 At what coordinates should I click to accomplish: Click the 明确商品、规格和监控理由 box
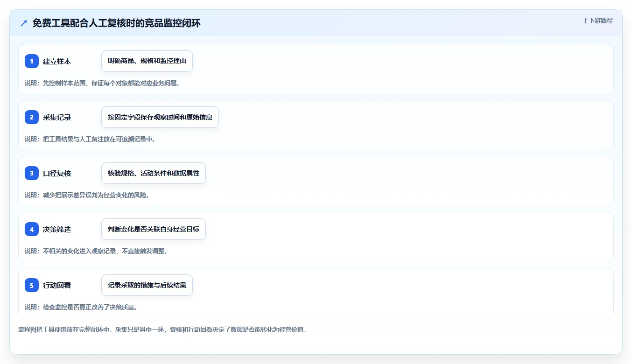(x=147, y=61)
